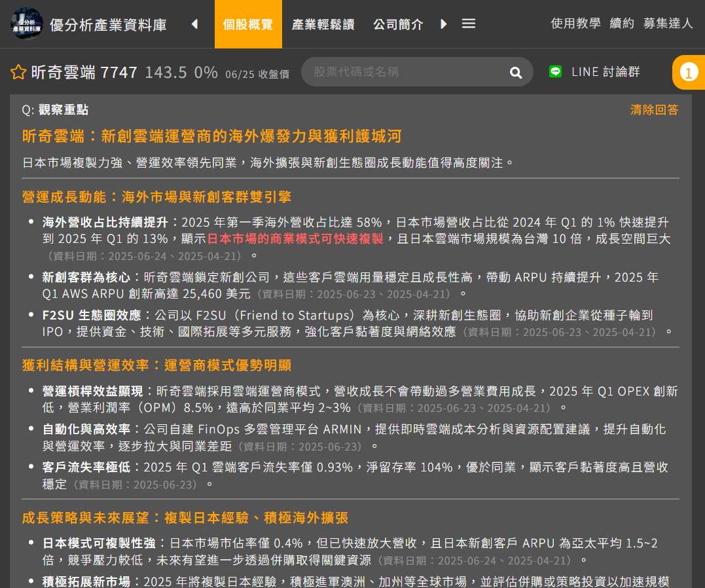Image resolution: width=705 pixels, height=588 pixels.
Task: Click 清除回答 to clear the answer
Action: point(654,110)
